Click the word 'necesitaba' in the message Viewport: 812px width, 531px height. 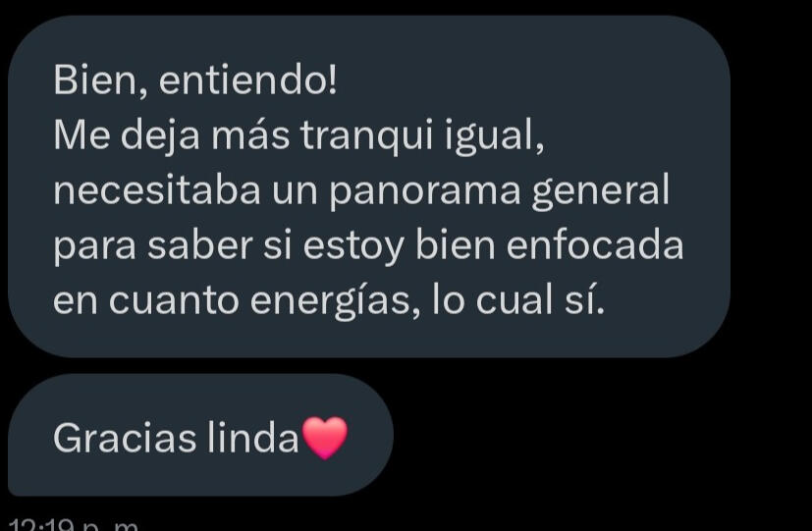pos(157,190)
